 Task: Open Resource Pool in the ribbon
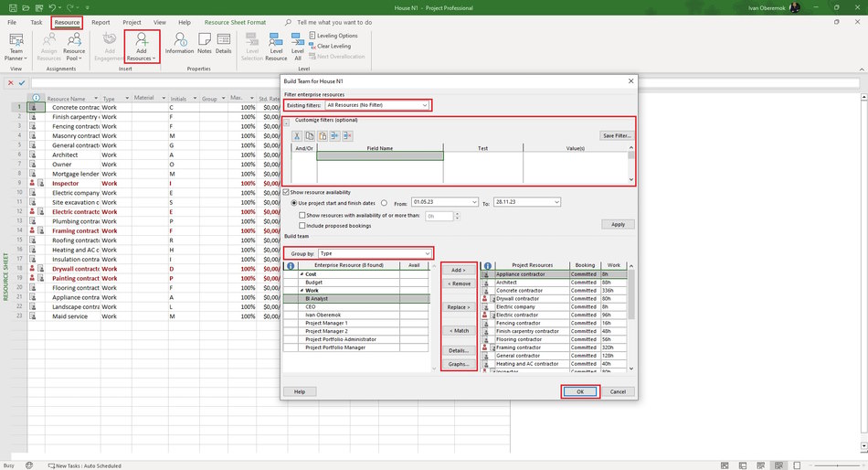(74, 48)
